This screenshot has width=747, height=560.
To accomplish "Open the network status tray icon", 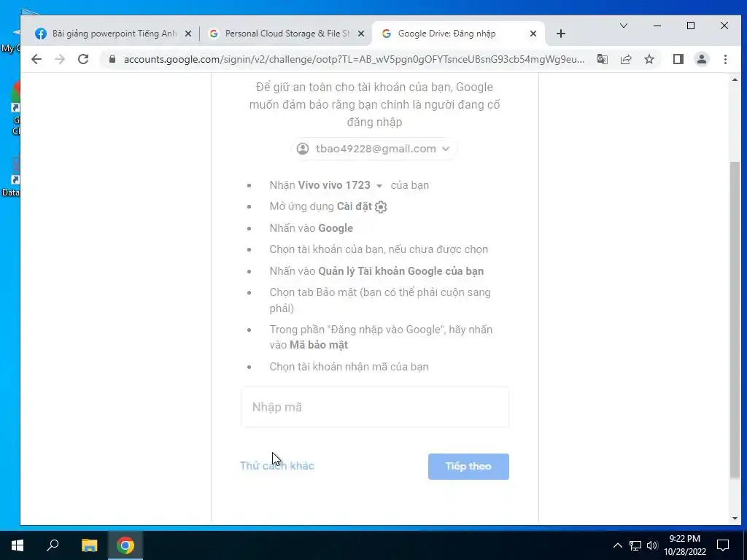I will [x=635, y=545].
